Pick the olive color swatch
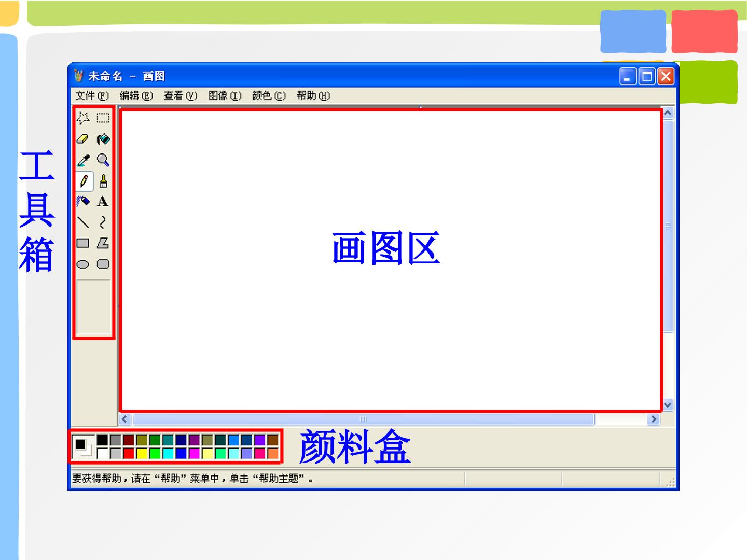The height and width of the screenshot is (560, 747). (x=142, y=440)
